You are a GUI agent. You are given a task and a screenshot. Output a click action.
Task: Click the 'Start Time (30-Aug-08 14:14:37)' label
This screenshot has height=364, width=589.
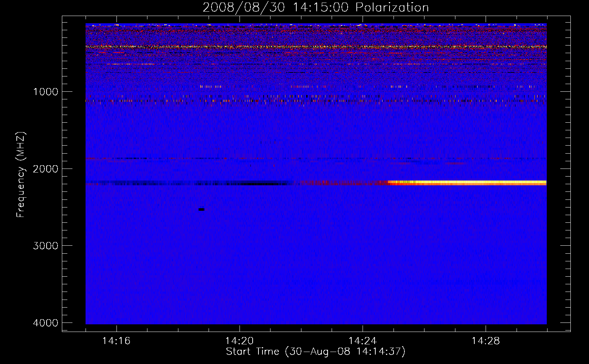pyautogui.click(x=316, y=352)
